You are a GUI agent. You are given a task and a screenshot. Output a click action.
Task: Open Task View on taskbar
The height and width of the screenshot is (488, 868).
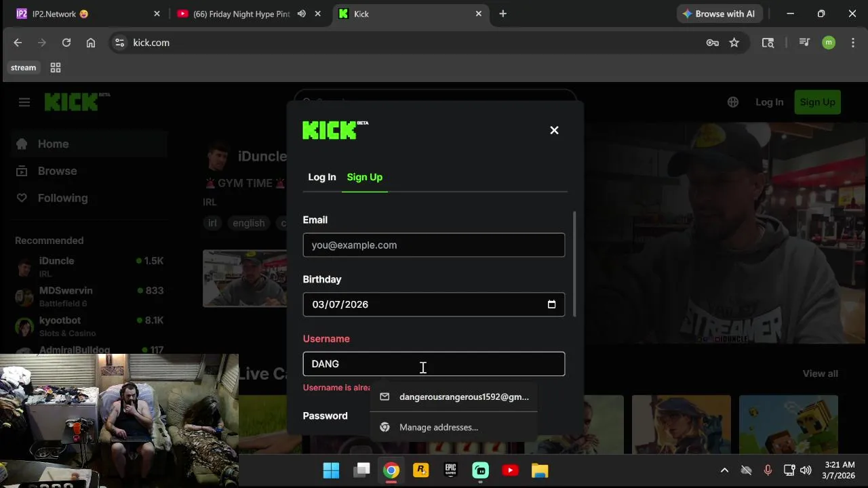click(x=362, y=470)
